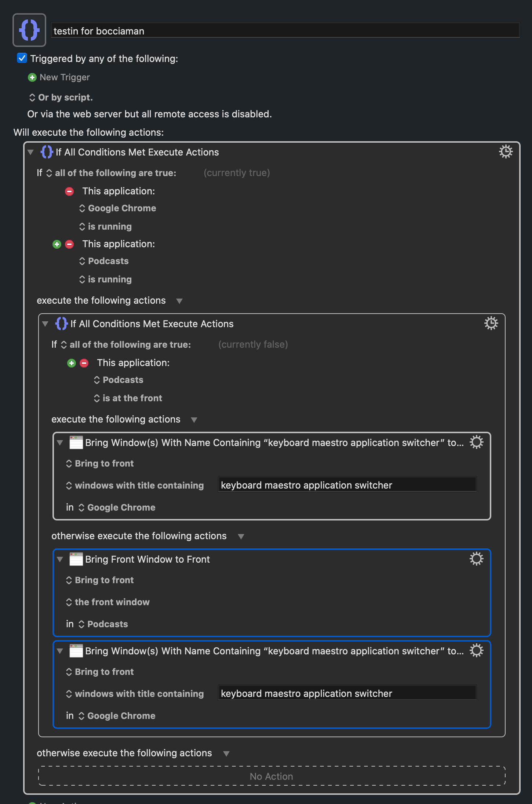532x804 pixels.
Task: Choose app in nested Podcasts condition
Action: [x=119, y=380]
